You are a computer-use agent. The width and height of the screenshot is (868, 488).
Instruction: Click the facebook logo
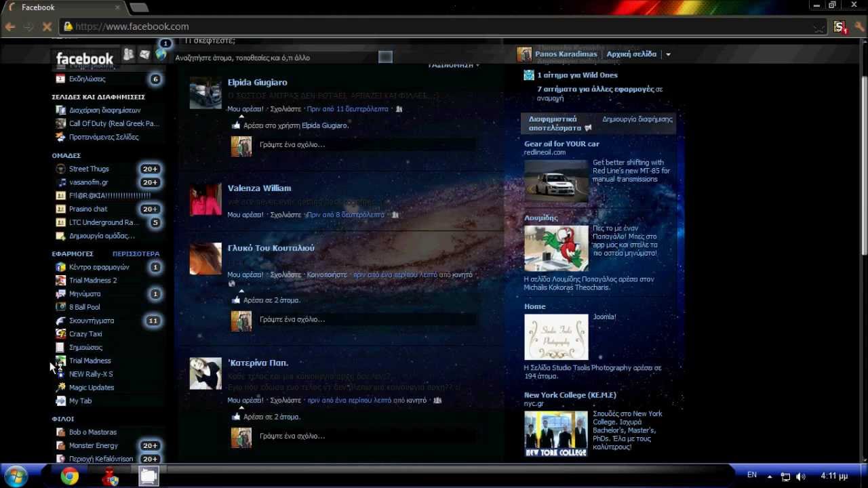click(85, 58)
